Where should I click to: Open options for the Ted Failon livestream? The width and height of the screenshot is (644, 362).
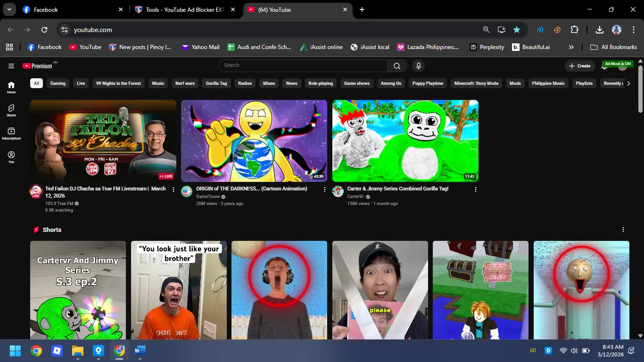173,189
